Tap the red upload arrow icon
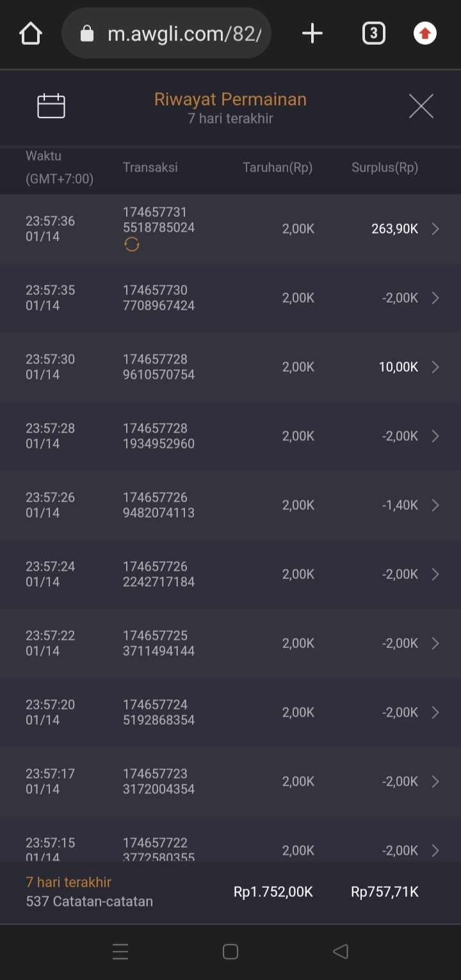 pos(425,33)
